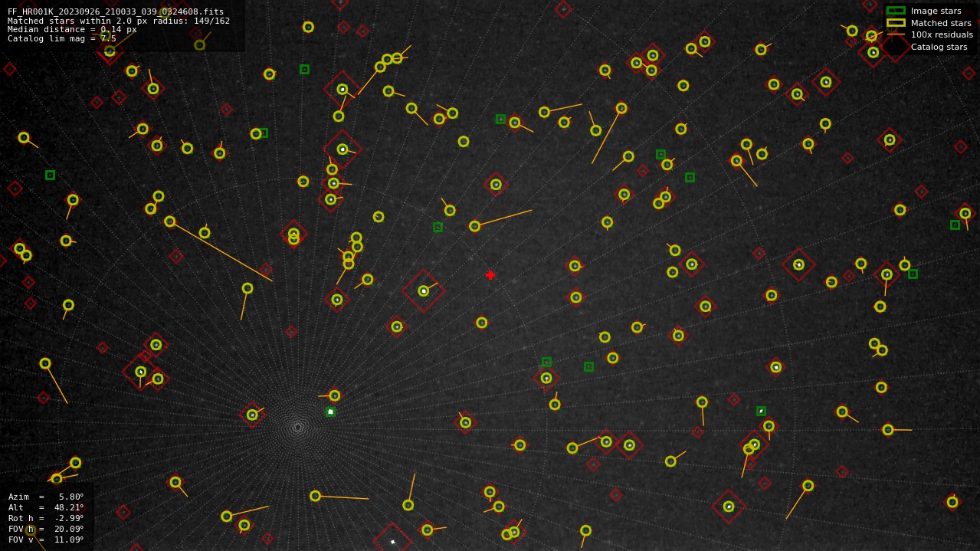The height and width of the screenshot is (551, 980).
Task: Click the orange 100x residuals legend line
Action: (896, 34)
